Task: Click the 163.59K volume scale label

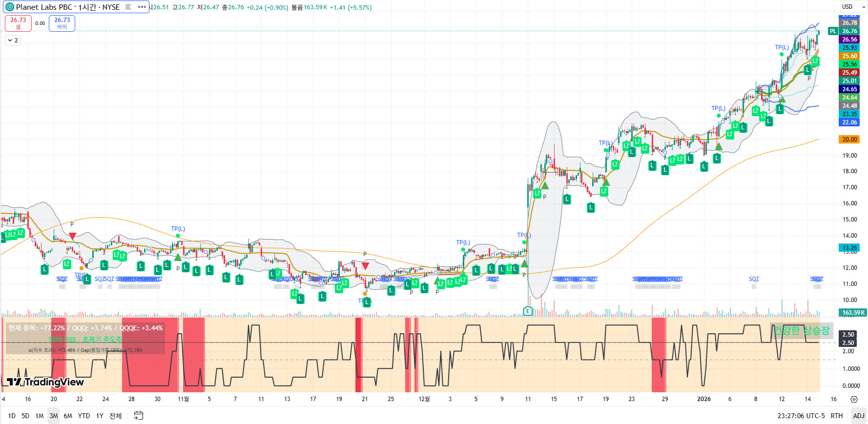Action: pyautogui.click(x=852, y=313)
